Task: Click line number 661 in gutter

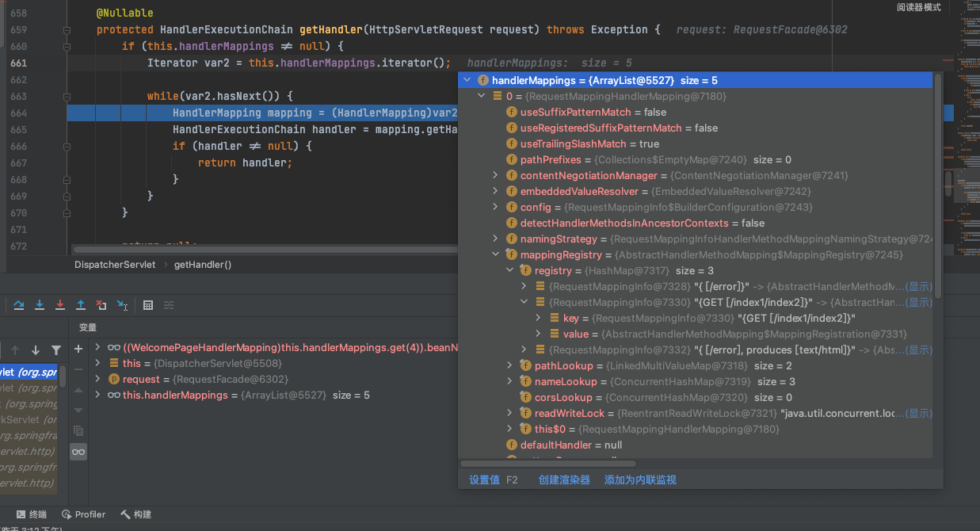Action: click(18, 63)
